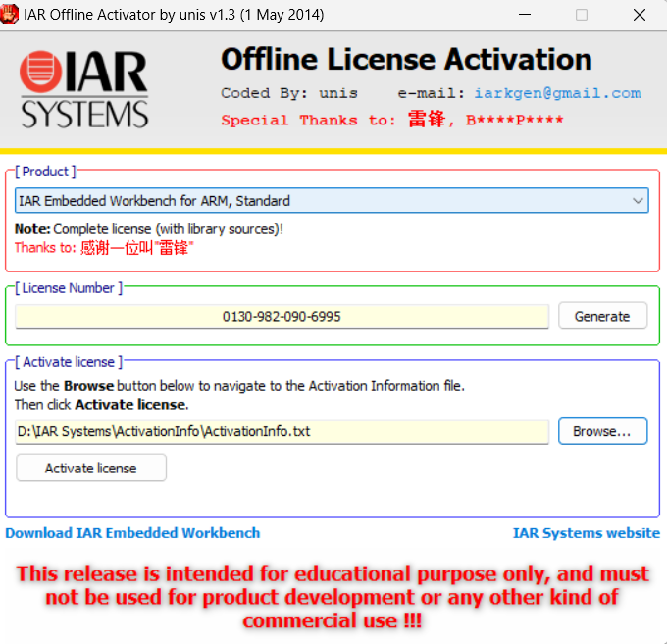Image resolution: width=667 pixels, height=644 pixels.
Task: Click the 'Use the Browse button below' instruction
Action: (239, 386)
